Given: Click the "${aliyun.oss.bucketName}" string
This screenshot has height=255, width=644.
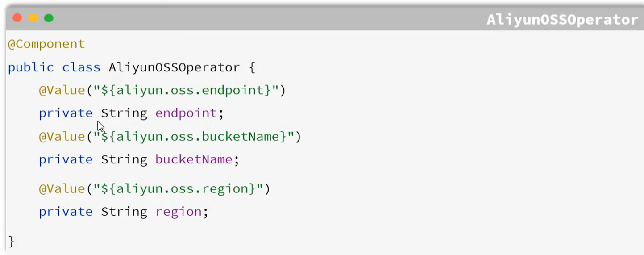Looking at the screenshot, I should [x=194, y=137].
